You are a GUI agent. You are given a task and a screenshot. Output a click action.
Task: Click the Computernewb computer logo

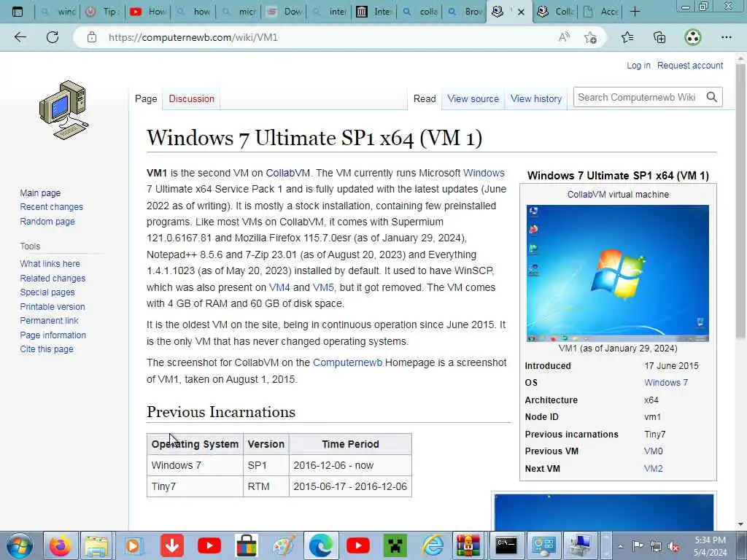pos(64,110)
